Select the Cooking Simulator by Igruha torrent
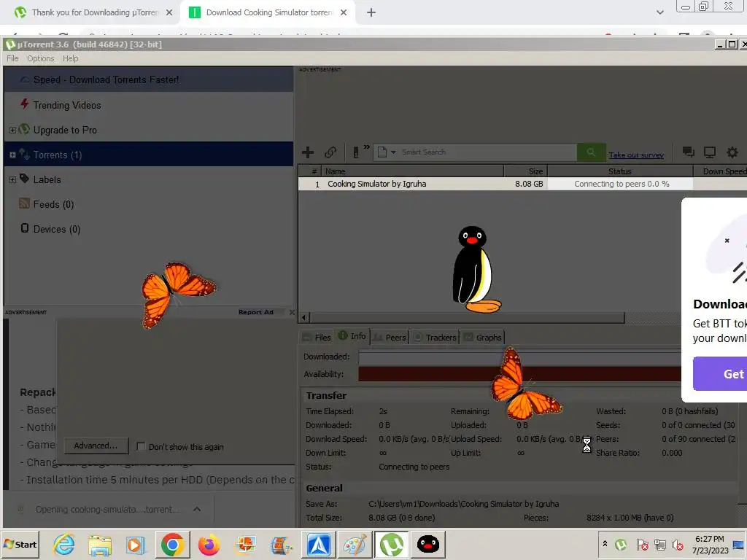 tap(377, 184)
